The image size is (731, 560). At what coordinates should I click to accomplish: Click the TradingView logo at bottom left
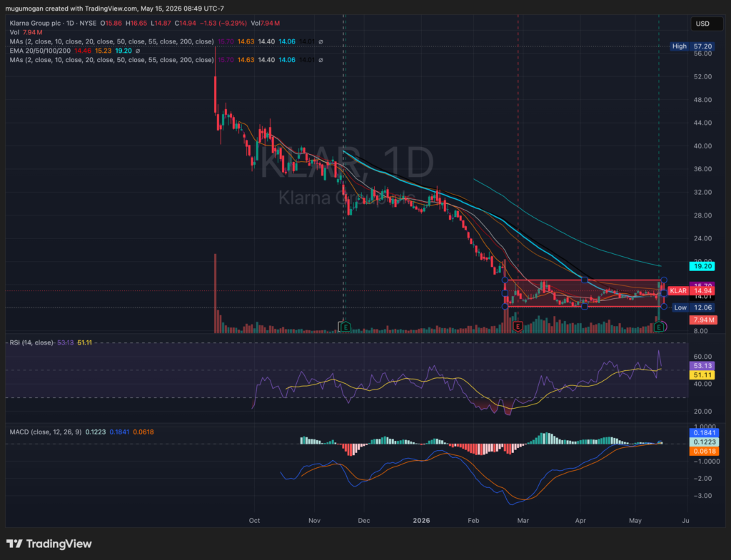click(49, 544)
